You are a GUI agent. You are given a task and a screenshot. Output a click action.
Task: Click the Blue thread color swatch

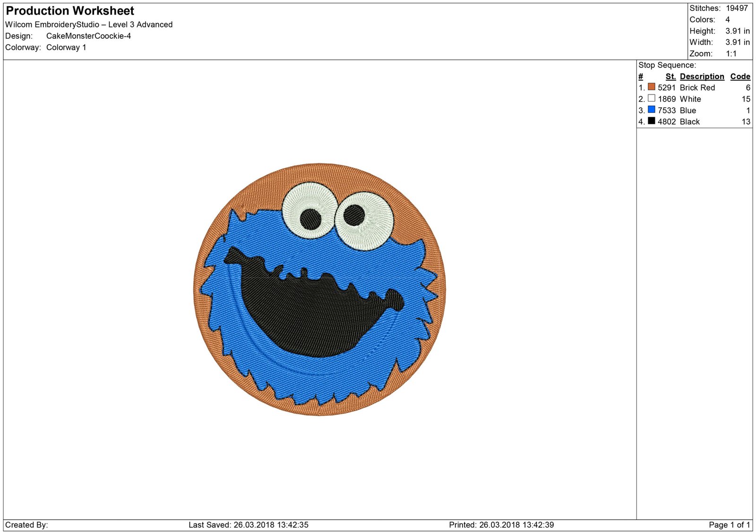(x=652, y=110)
